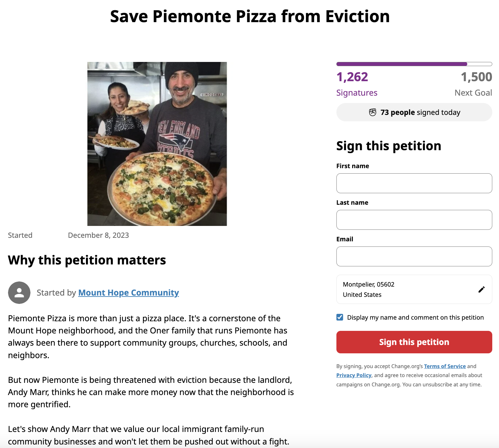Screen dimensions: 499x448
Task: Focus the First name field
Action: [x=414, y=183]
